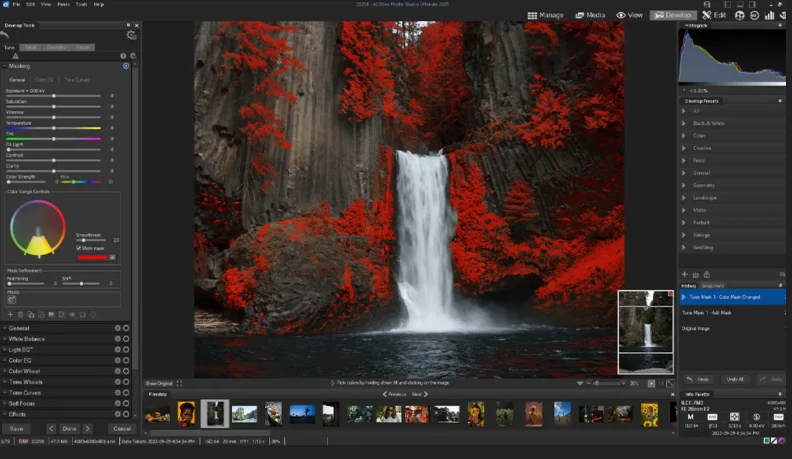Click the fit-to-window icon beside the zoom slider
The image size is (792, 459).
pos(670,384)
